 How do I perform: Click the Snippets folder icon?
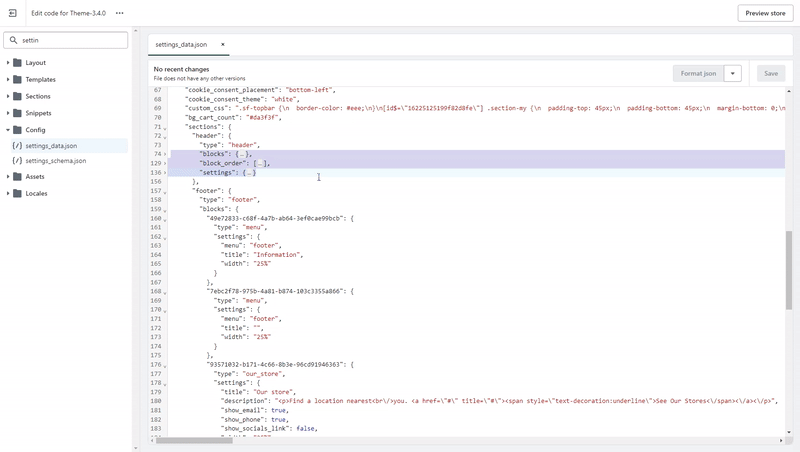click(x=17, y=113)
